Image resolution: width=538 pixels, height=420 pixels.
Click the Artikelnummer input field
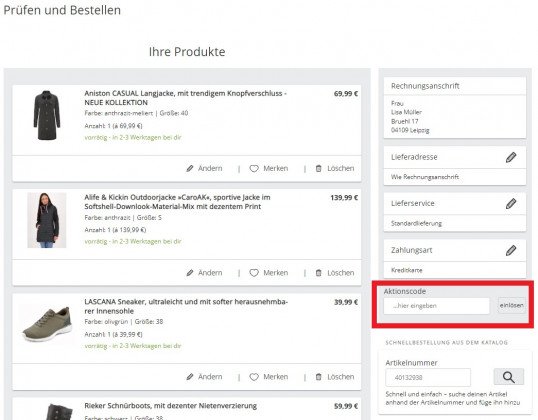428,377
